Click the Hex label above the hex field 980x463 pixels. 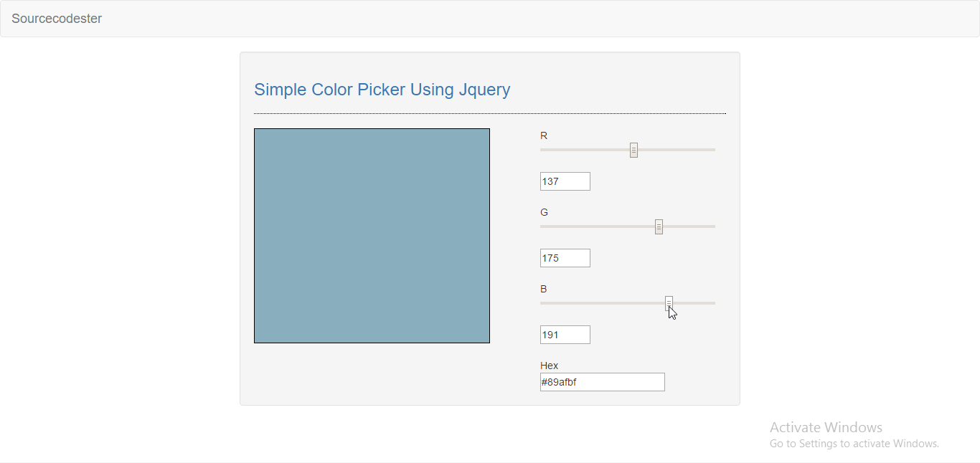tap(549, 366)
